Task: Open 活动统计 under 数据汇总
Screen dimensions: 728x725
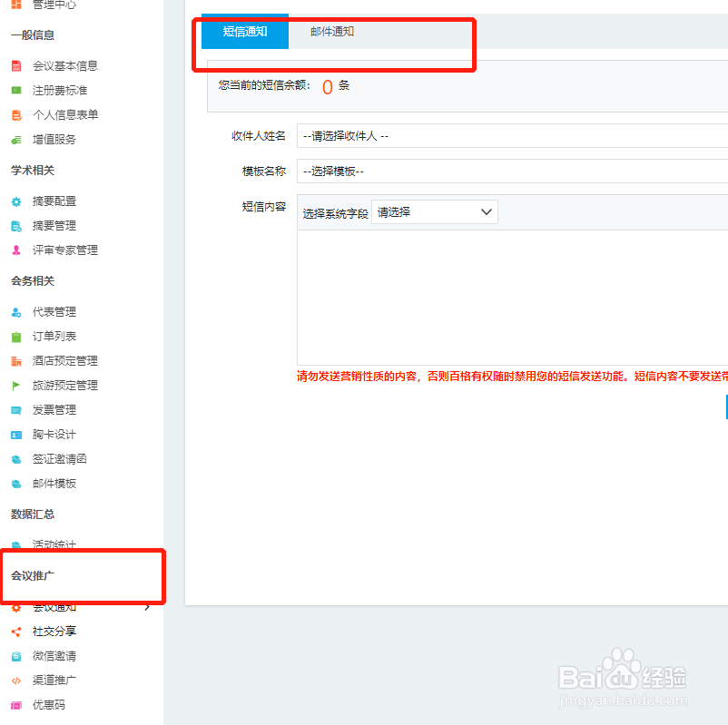Action: 53,544
